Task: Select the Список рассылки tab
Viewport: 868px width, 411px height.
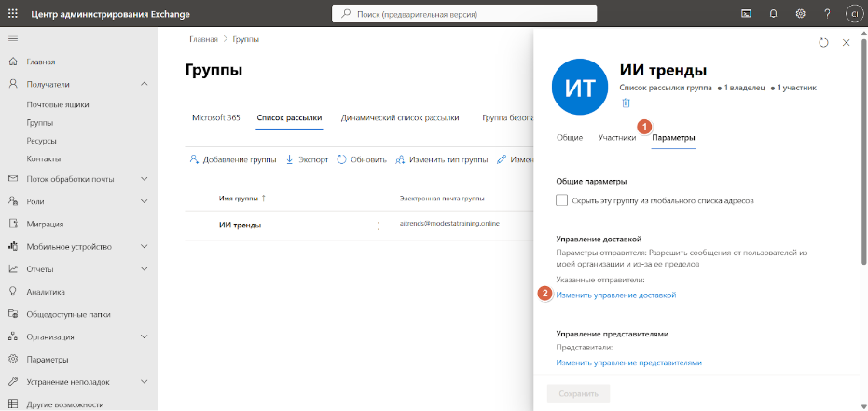Action: click(290, 117)
